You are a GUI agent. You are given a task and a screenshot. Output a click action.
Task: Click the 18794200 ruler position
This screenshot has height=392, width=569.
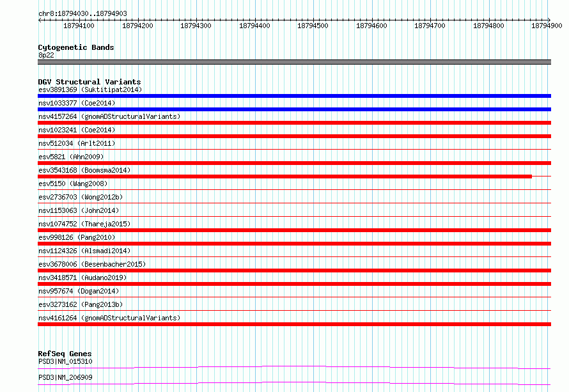point(137,26)
